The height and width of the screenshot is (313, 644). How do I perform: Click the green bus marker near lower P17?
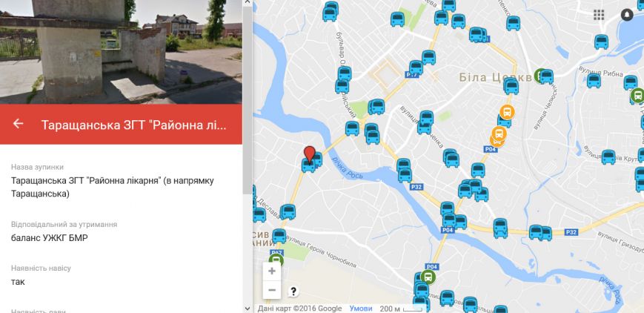[x=276, y=261]
